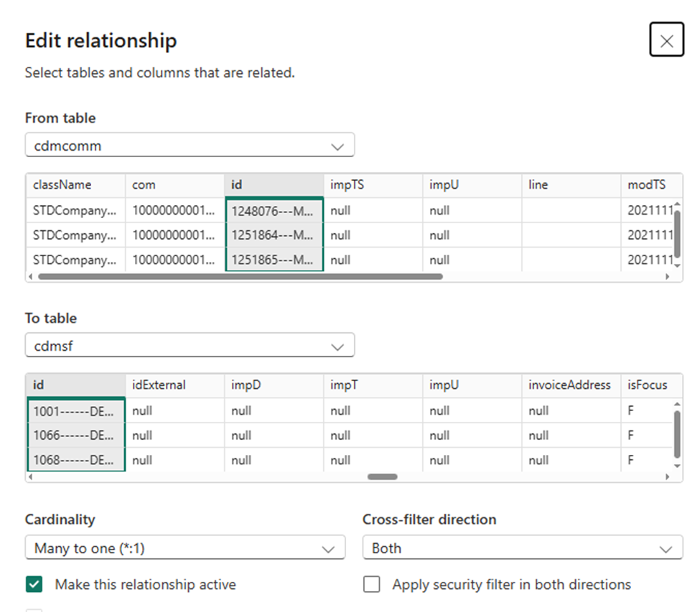Expand the Cross-filter direction dropdown
This screenshot has width=700, height=612.
523,547
